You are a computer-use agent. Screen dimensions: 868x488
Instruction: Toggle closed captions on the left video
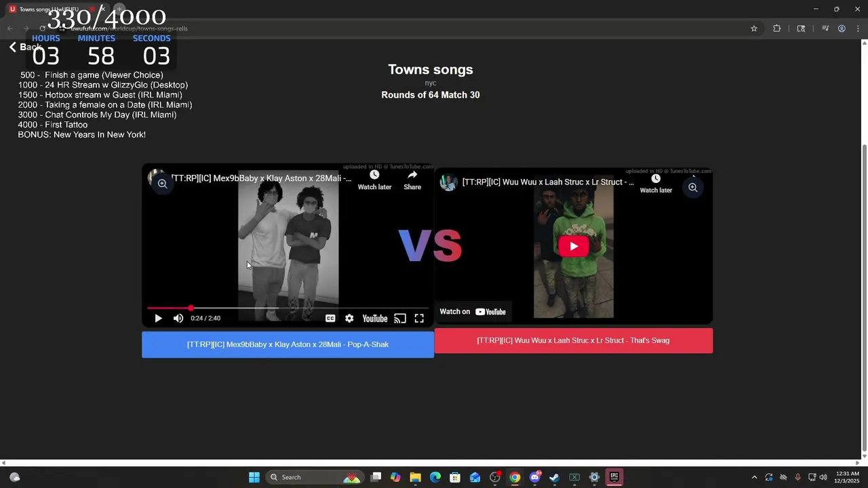tap(330, 319)
